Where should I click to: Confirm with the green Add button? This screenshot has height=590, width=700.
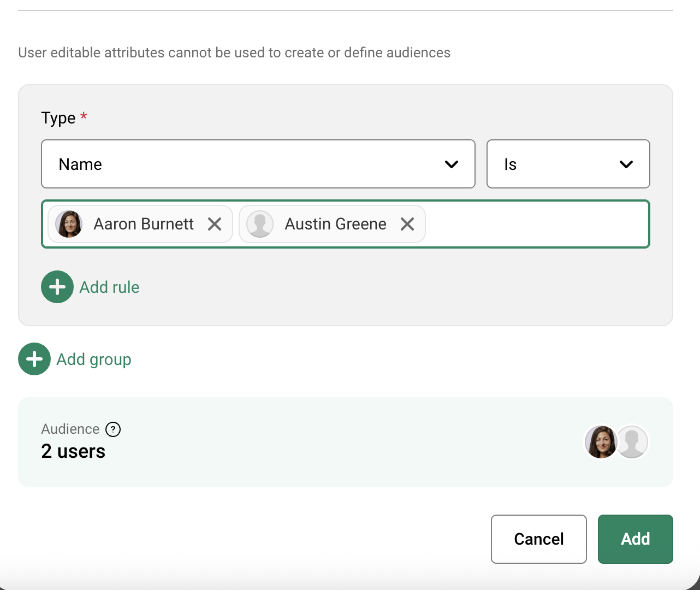635,539
